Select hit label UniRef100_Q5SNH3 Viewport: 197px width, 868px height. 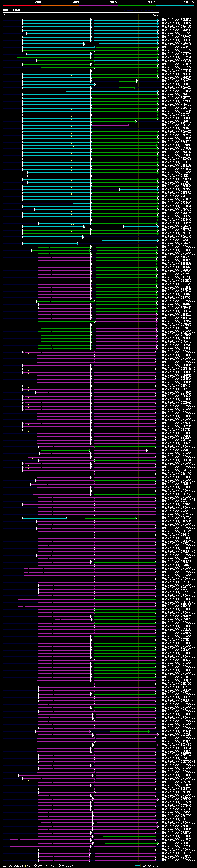(177, 155)
